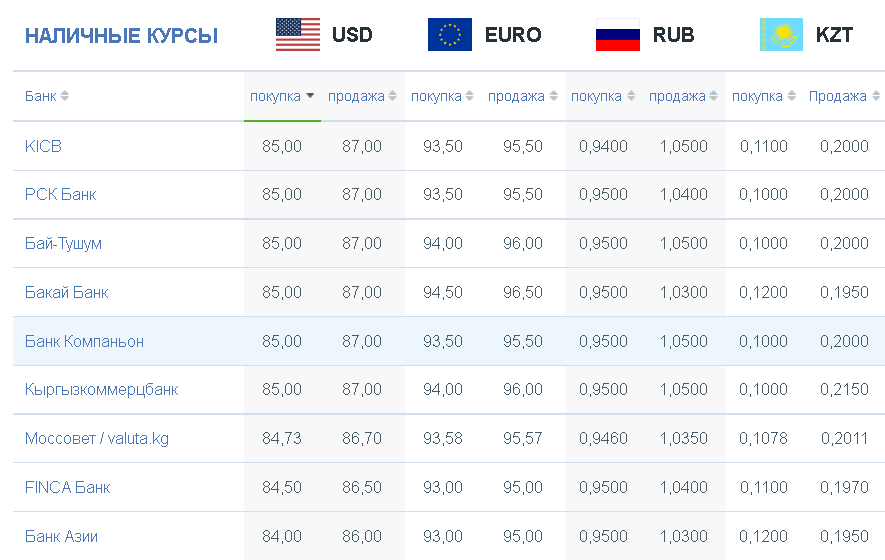Sort the RUB продажа column

point(713,96)
